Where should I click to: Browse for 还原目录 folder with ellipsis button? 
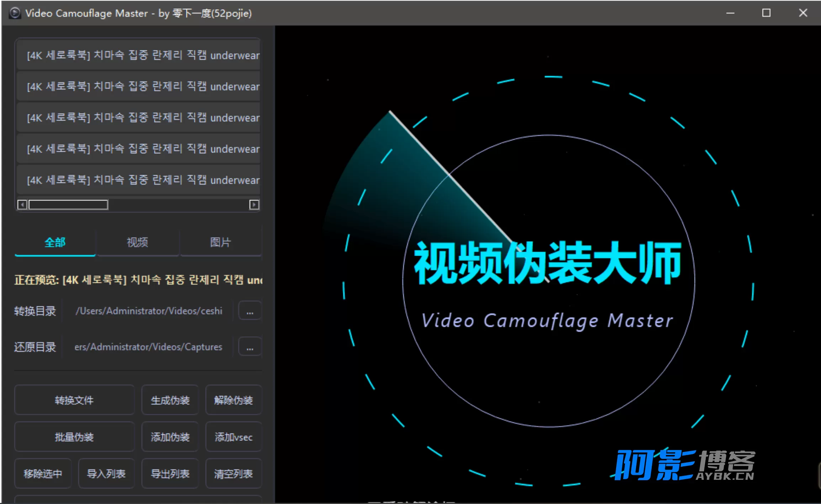coord(250,347)
